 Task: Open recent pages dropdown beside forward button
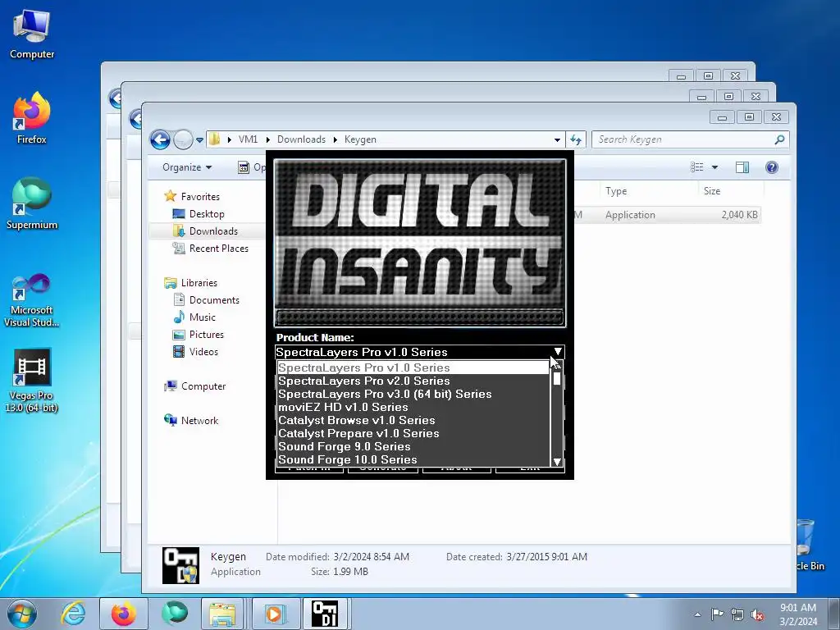coord(199,140)
